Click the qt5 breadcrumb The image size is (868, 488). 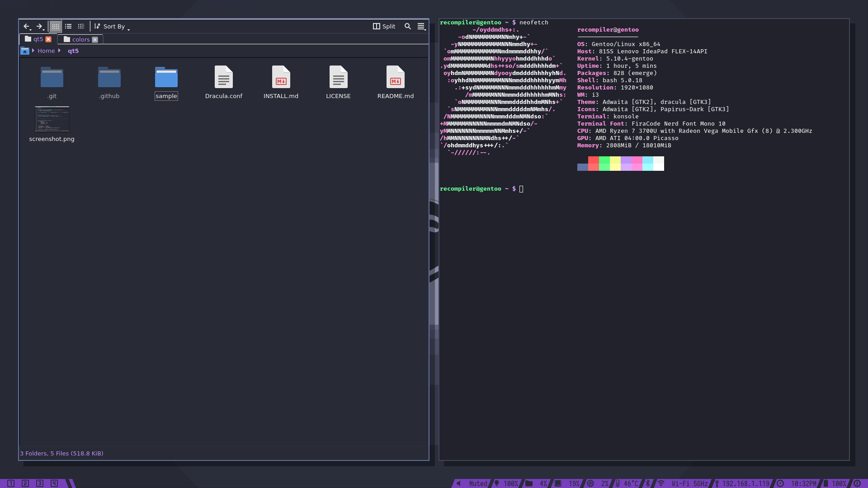[x=73, y=51]
